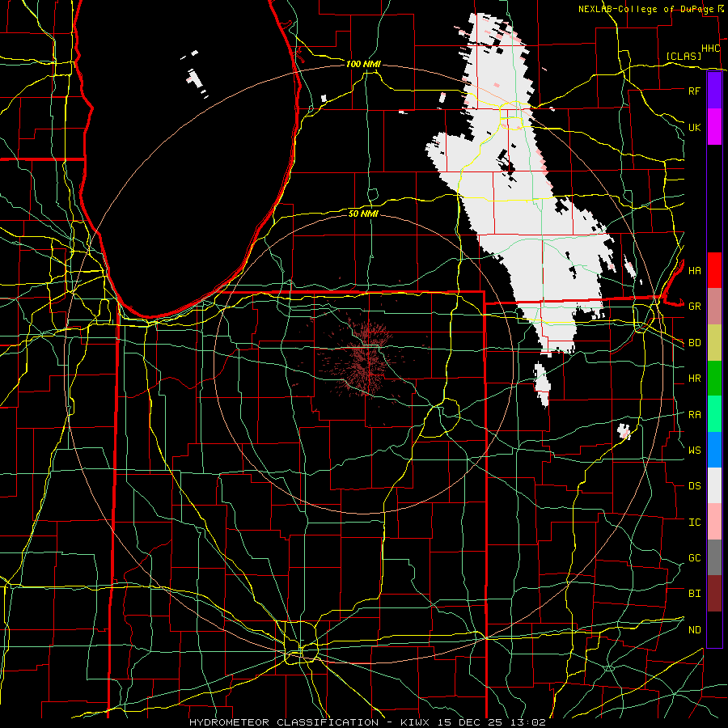
Task: Click the '15 DEC 25 13:02' timestamp
Action: pyautogui.click(x=492, y=722)
